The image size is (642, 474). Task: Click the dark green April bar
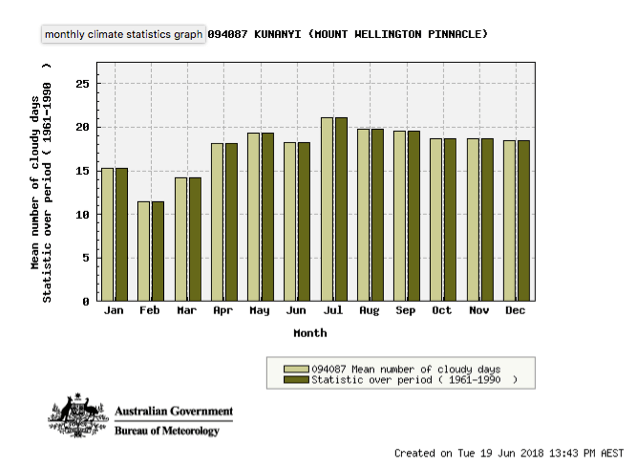click(232, 222)
